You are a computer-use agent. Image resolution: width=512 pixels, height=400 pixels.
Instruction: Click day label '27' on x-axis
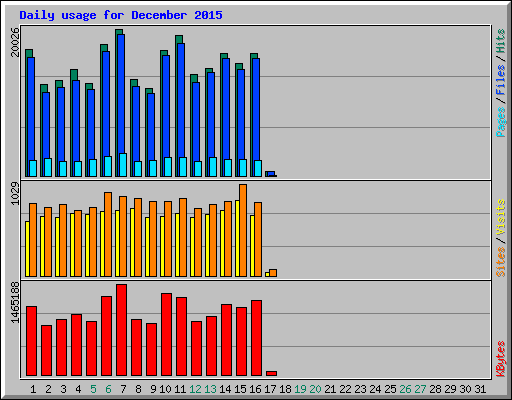420,389
